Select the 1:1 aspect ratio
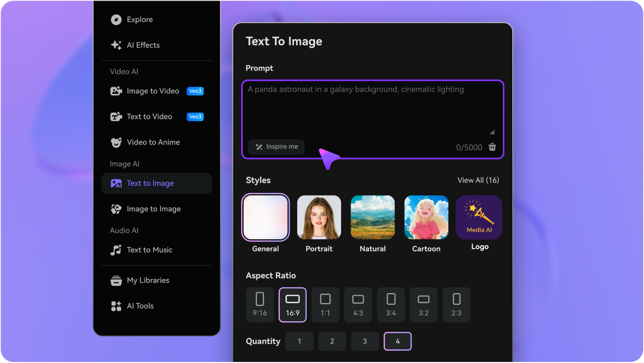This screenshot has height=363, width=644. 325,305
